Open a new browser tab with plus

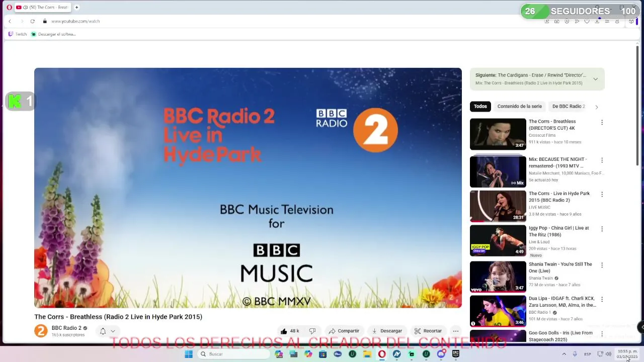coord(77,7)
